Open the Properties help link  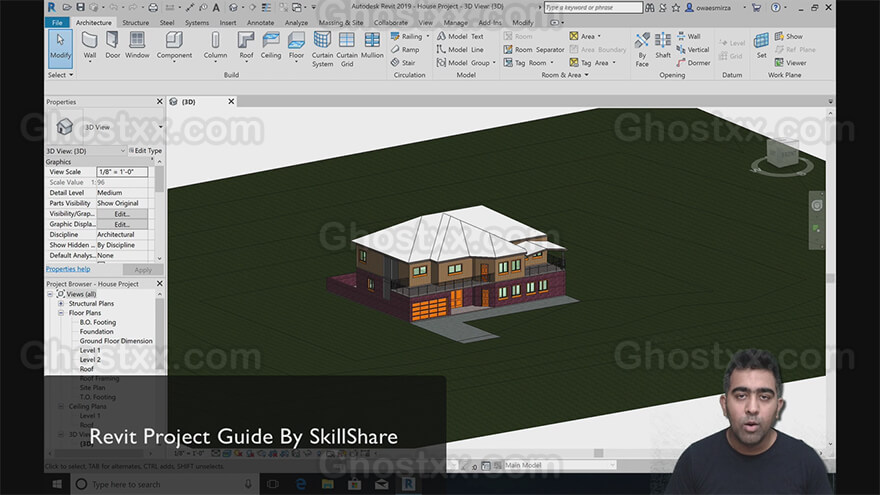tap(68, 269)
